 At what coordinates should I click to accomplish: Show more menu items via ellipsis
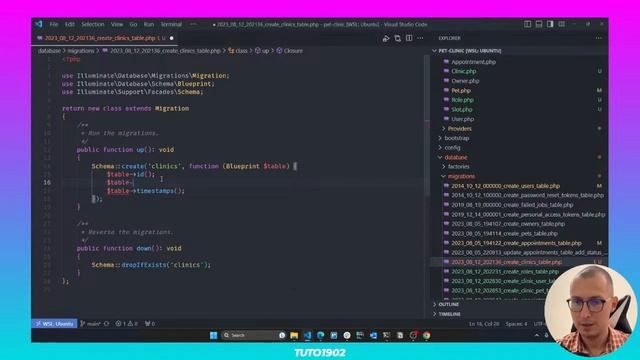pyautogui.click(x=193, y=24)
